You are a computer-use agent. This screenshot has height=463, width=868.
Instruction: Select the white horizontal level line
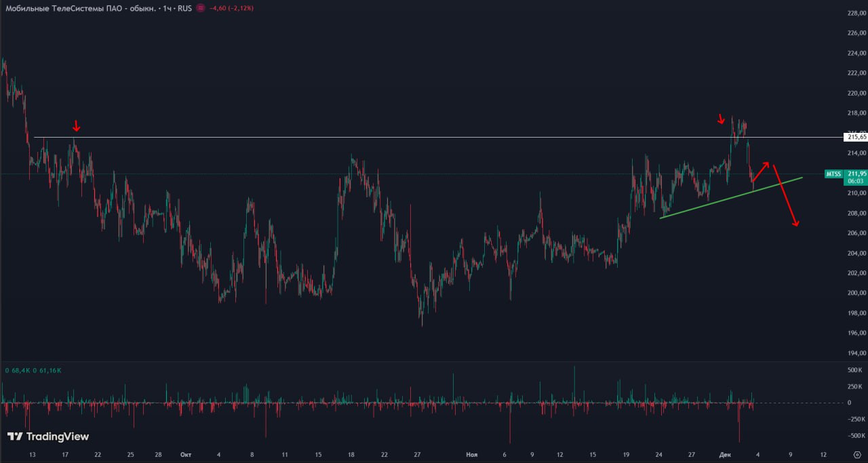(407, 138)
